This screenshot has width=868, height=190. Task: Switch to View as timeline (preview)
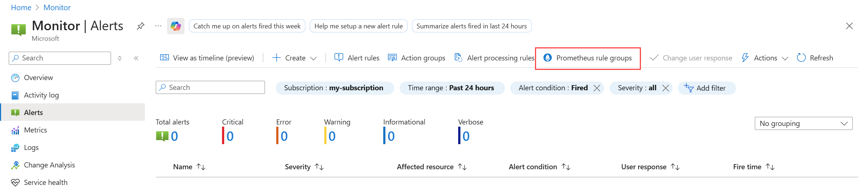207,58
